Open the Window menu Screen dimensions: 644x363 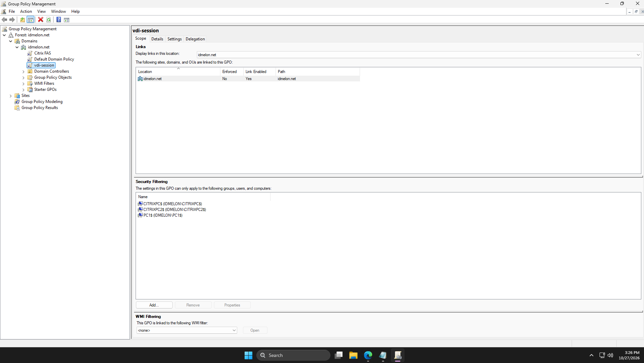[x=58, y=11]
